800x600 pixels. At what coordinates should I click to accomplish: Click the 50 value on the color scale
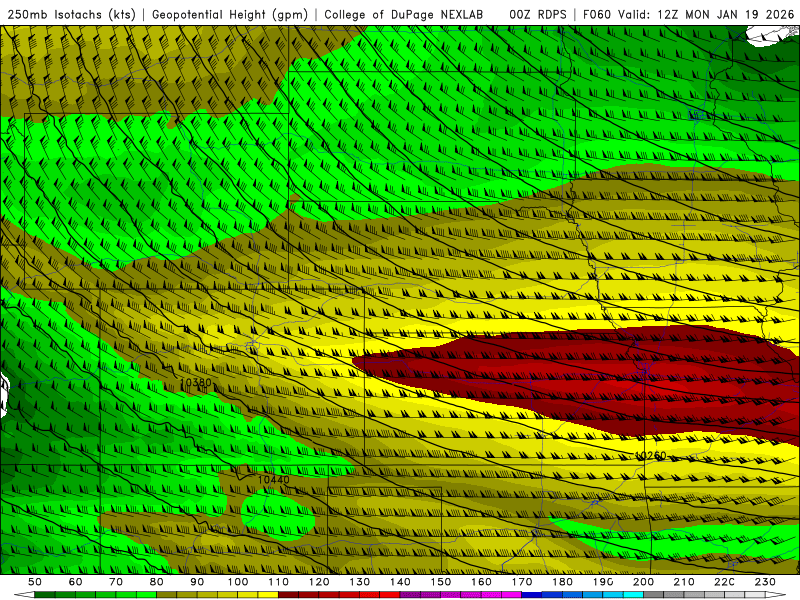point(35,582)
